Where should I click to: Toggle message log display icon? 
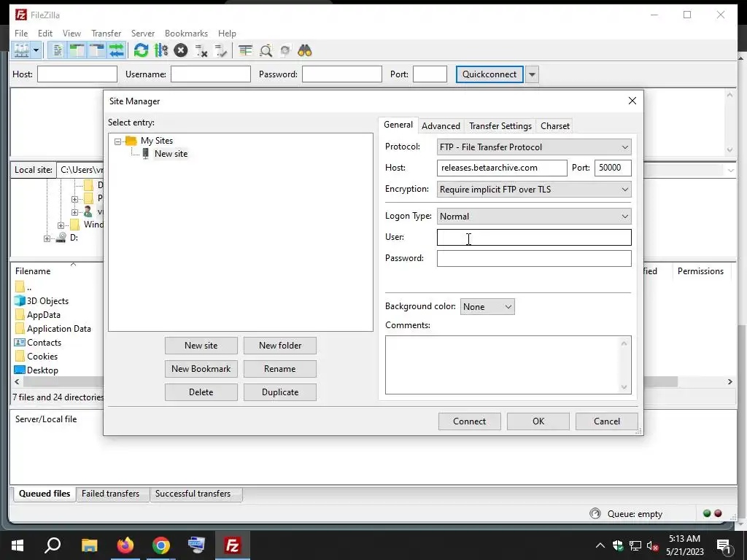[58, 50]
